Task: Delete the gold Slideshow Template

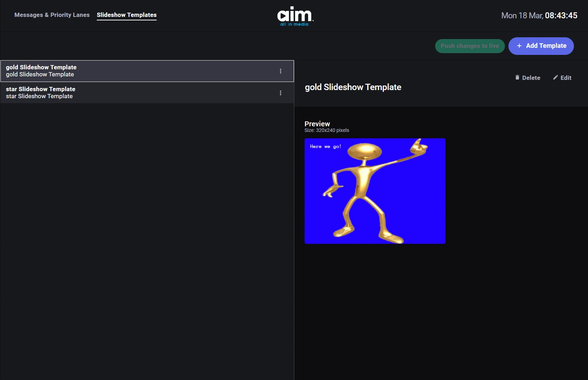Action: click(527, 78)
